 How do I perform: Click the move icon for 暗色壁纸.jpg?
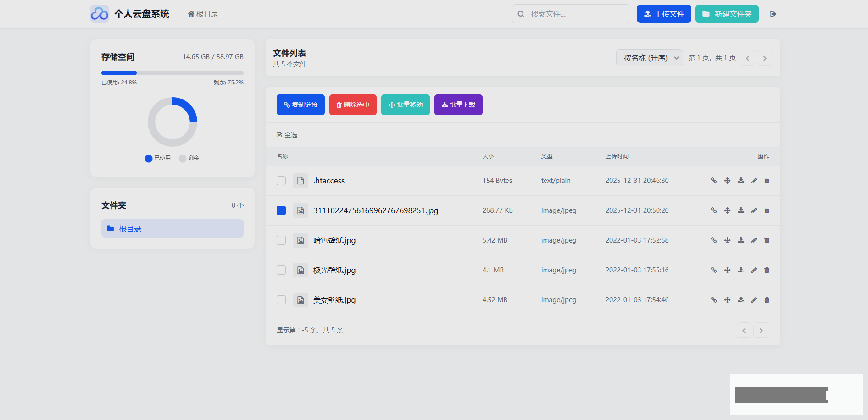pos(727,240)
